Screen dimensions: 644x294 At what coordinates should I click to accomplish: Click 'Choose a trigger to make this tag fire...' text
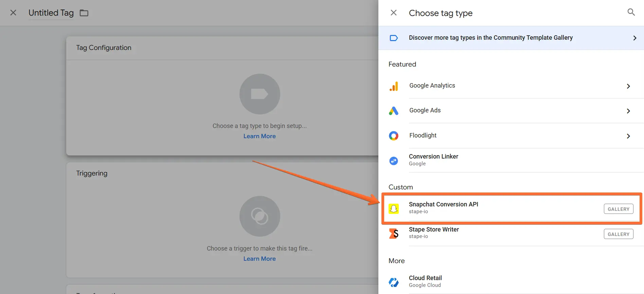(x=260, y=249)
